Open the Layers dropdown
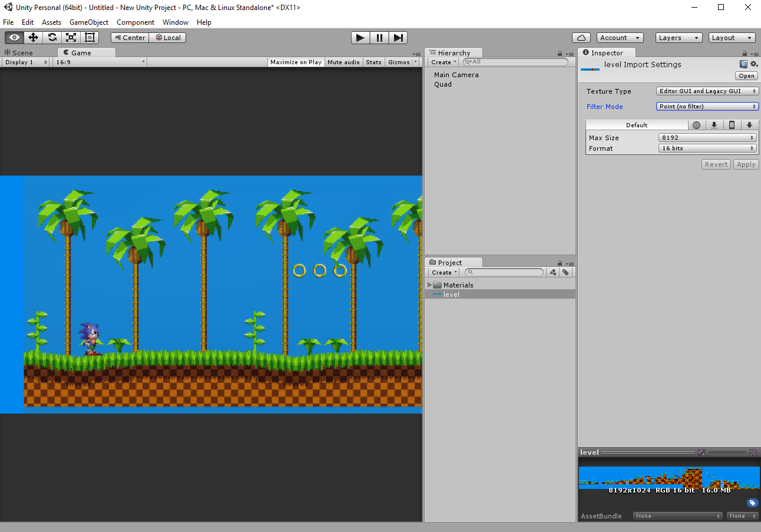The width and height of the screenshot is (761, 532). click(x=679, y=37)
